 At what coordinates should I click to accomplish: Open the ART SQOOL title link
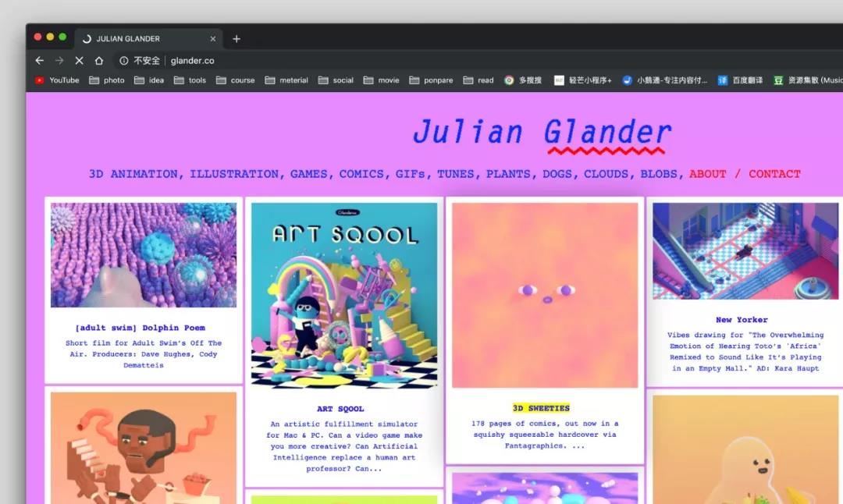(x=340, y=409)
